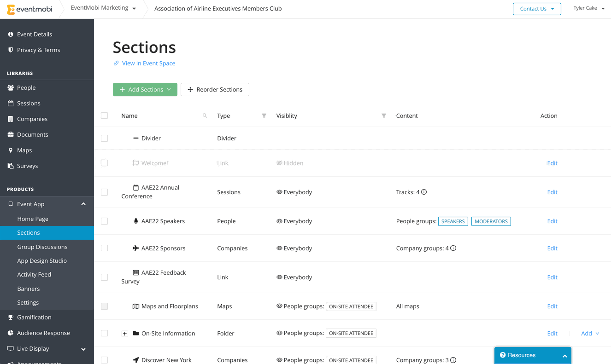Expand the Live Display sidebar group
Image resolution: width=611 pixels, height=364 pixels.
(x=83, y=349)
